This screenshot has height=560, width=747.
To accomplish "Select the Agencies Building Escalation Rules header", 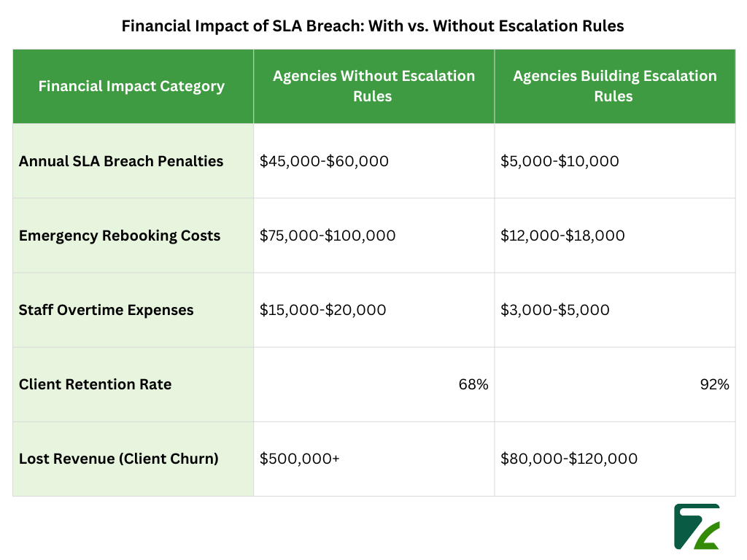I will point(614,85).
